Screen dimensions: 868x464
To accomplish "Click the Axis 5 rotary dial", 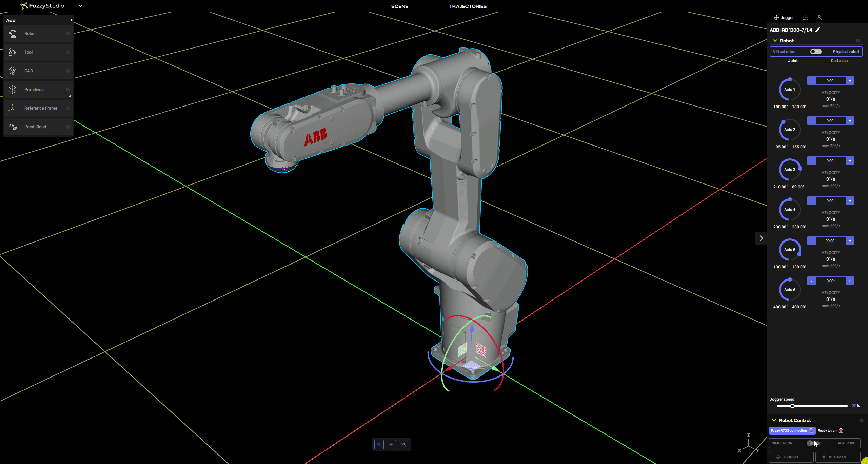I will click(x=790, y=250).
